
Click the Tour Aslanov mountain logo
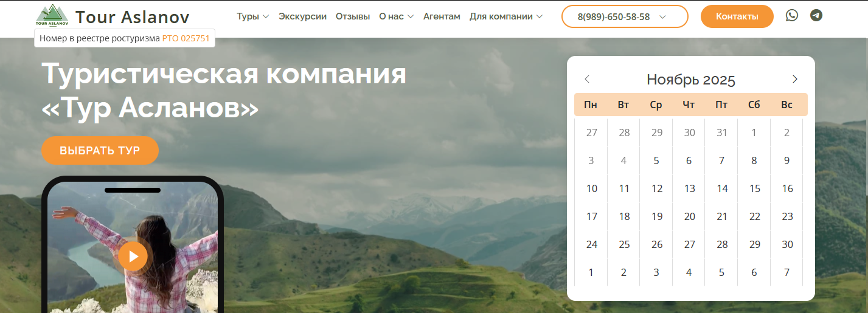pos(52,16)
